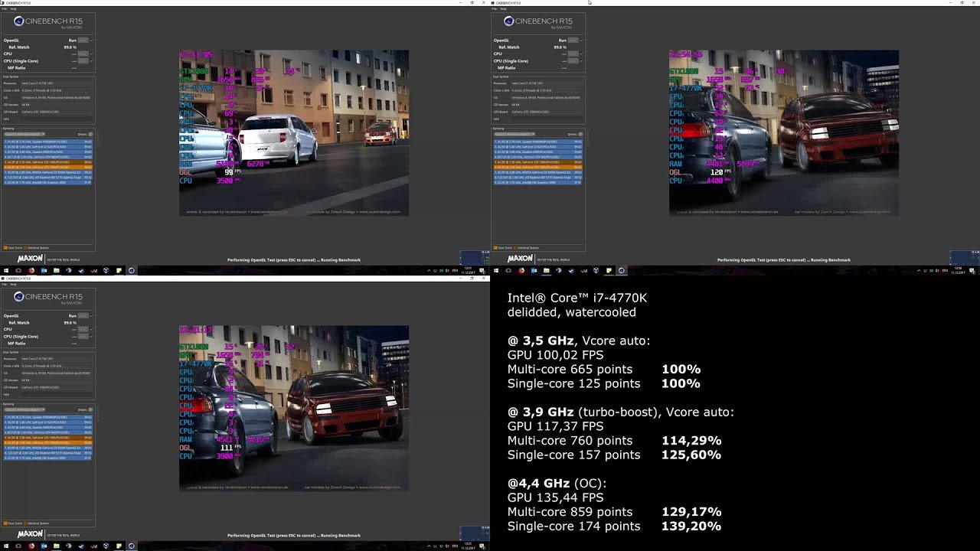Click Cinebench icon on top-right taskbar
Viewport: 980px width, 551px height.
tap(622, 270)
